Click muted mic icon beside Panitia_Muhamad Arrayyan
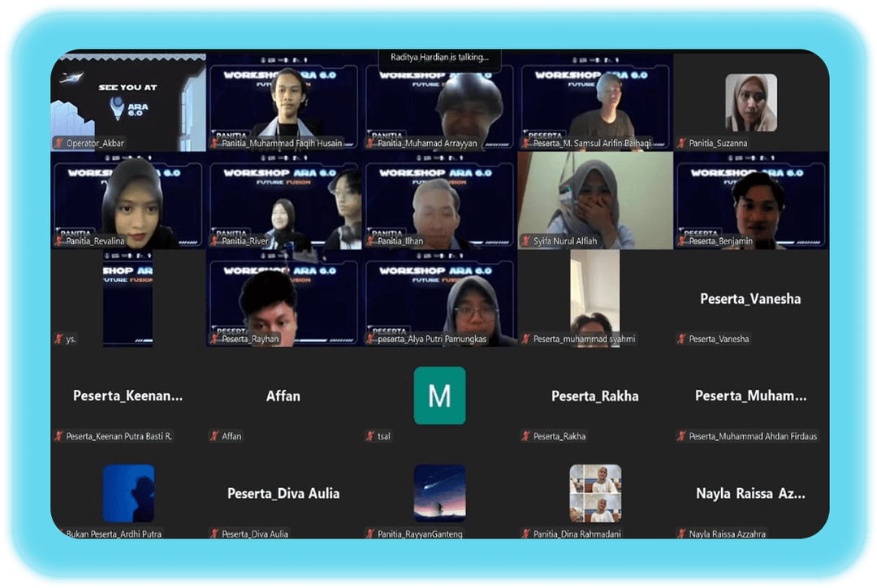Screen dimensions: 877x588 370,143
